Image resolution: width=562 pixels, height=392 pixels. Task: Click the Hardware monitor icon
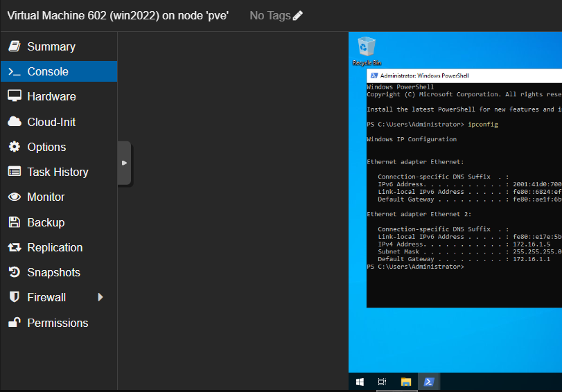[x=15, y=96]
